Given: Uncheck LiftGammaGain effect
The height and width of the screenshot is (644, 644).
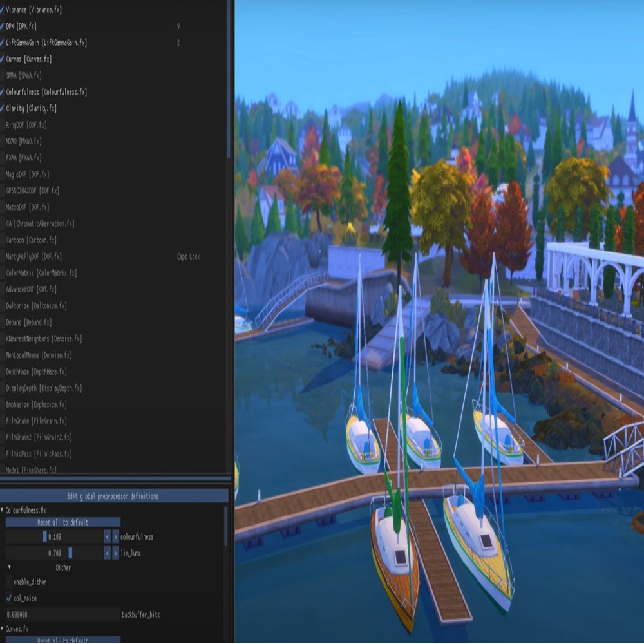Looking at the screenshot, I should click(x=2, y=43).
